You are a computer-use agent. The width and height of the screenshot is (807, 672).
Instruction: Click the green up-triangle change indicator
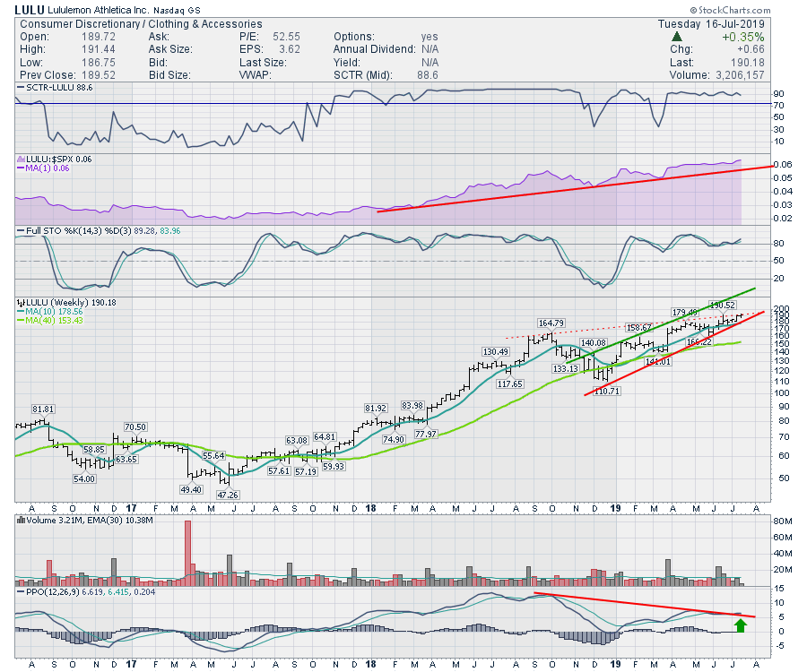(677, 37)
